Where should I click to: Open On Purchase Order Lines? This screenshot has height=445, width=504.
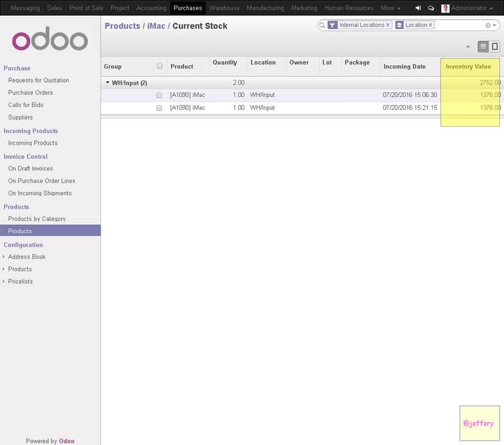tap(42, 180)
